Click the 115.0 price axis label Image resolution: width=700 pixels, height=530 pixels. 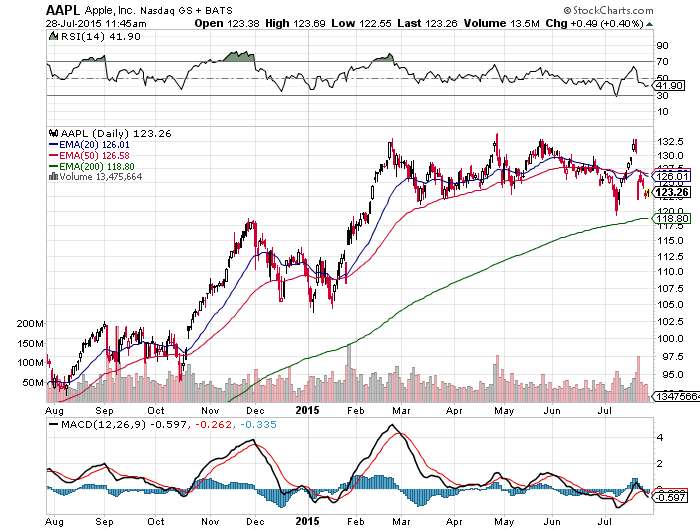click(x=670, y=241)
